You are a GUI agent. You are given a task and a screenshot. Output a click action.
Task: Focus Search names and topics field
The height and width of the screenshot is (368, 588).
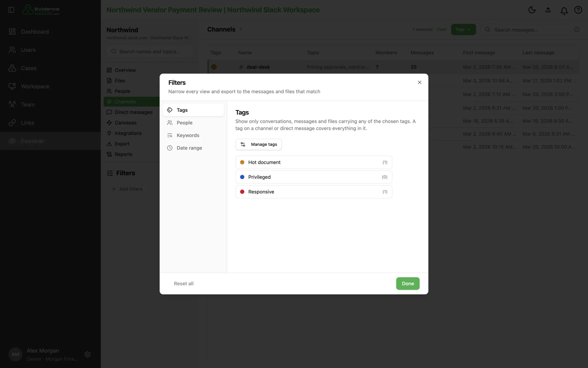[x=150, y=52]
